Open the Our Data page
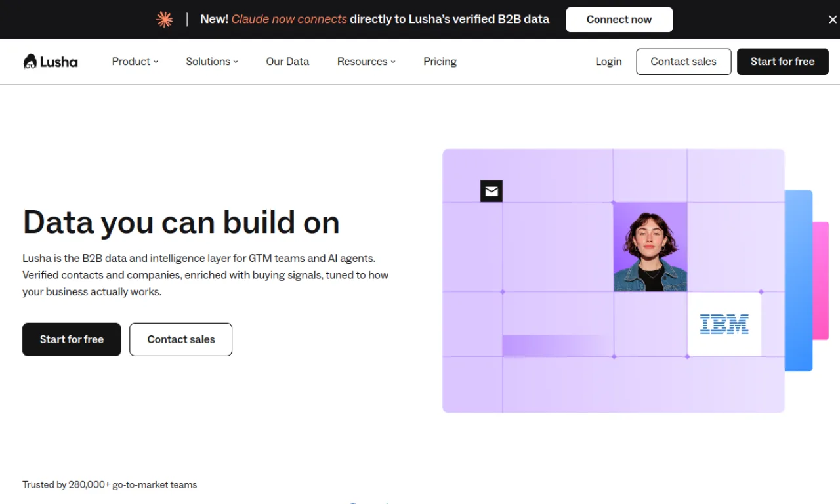Viewport: 840px width, 504px height. tap(287, 62)
